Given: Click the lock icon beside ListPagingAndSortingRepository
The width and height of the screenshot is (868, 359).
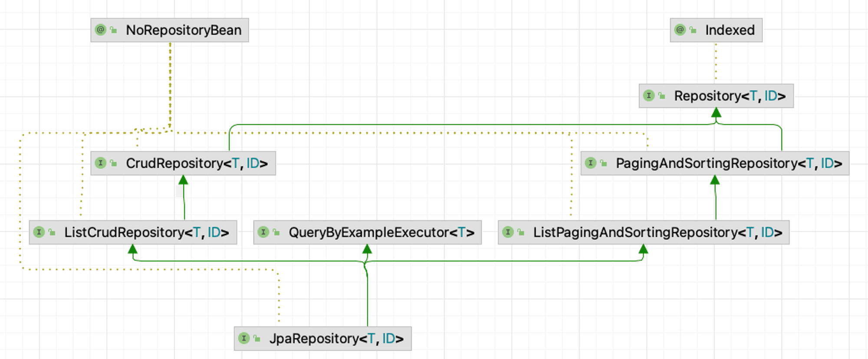Looking at the screenshot, I should point(521,232).
